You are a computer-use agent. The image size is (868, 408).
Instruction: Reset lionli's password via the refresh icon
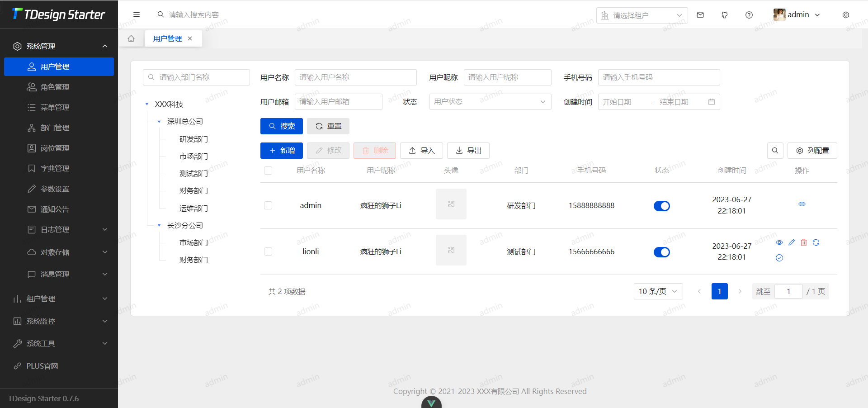coord(816,242)
